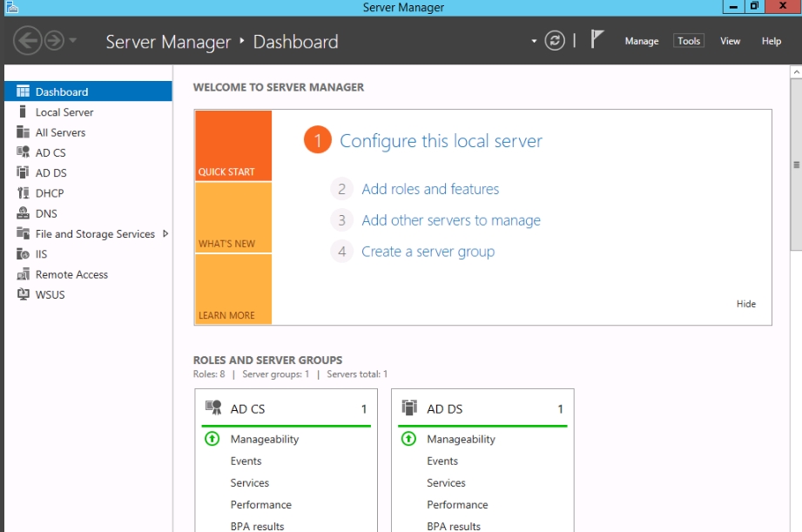Click Add roles and features link
802x532 pixels.
pyautogui.click(x=430, y=189)
